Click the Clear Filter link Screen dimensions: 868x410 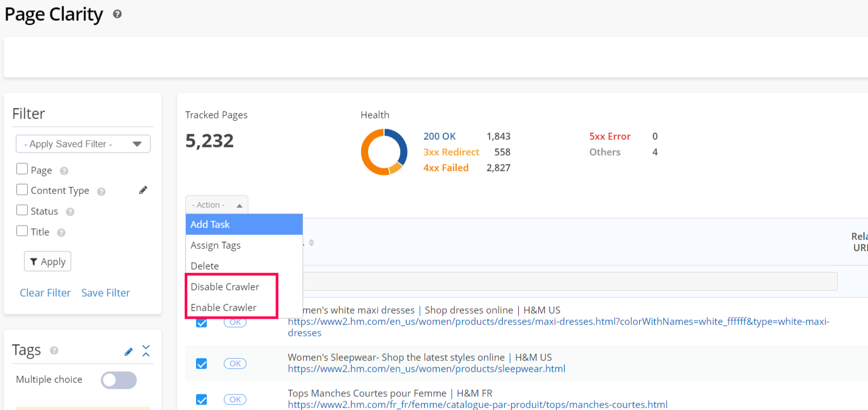click(x=45, y=293)
